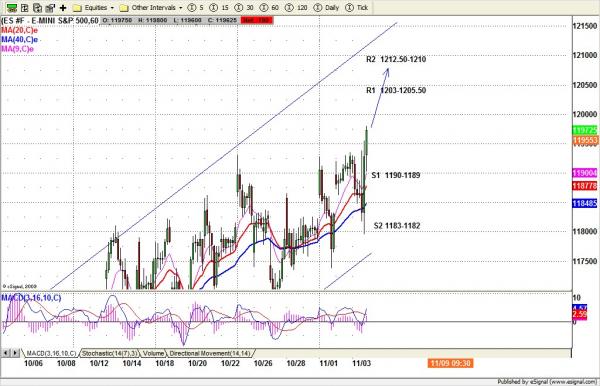Click the ES #F E-MINI S&P 500 title
Viewport: 600px width, 386px height.
pyautogui.click(x=50, y=20)
